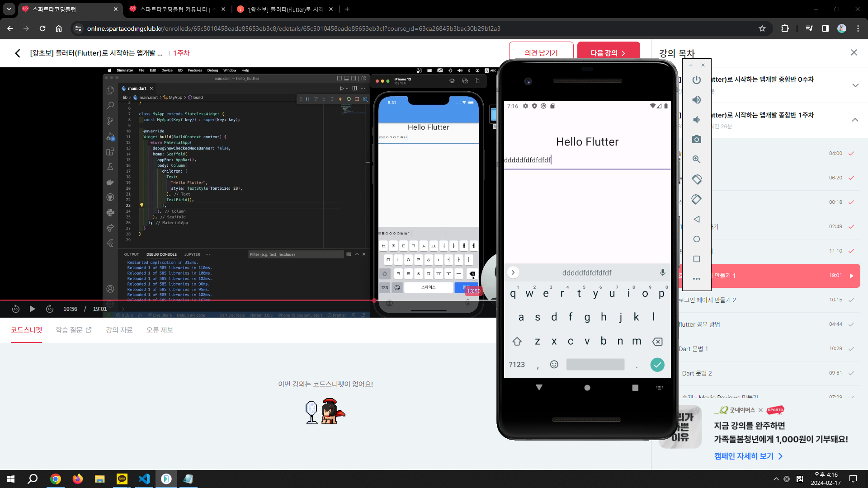The image size is (868, 488).
Task: Bookmark this page with the star icon
Action: 762,28
